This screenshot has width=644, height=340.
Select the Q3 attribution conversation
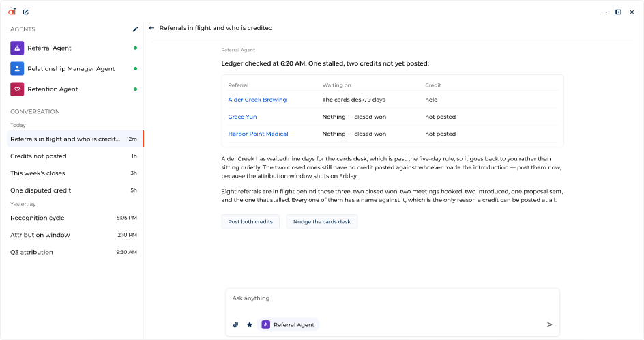(74, 253)
